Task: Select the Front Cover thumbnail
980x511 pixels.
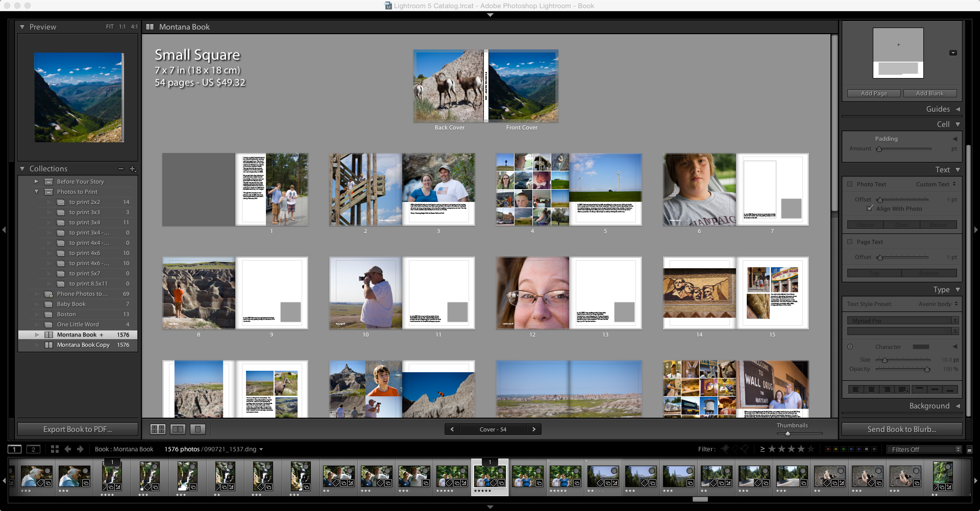Action: [523, 86]
